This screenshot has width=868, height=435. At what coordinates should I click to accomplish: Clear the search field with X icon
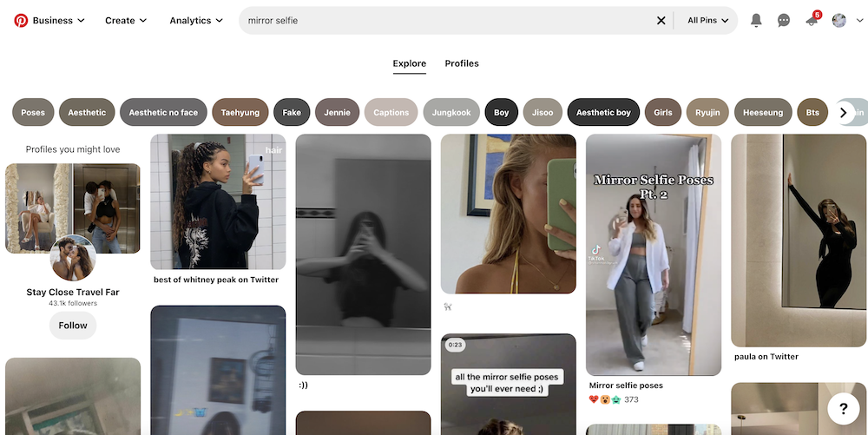pos(661,20)
